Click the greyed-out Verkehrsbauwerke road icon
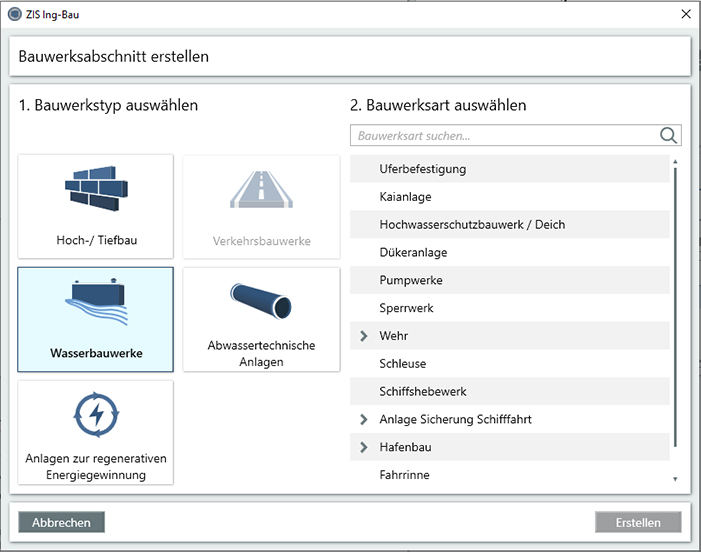The width and height of the screenshot is (701, 552). [x=262, y=190]
